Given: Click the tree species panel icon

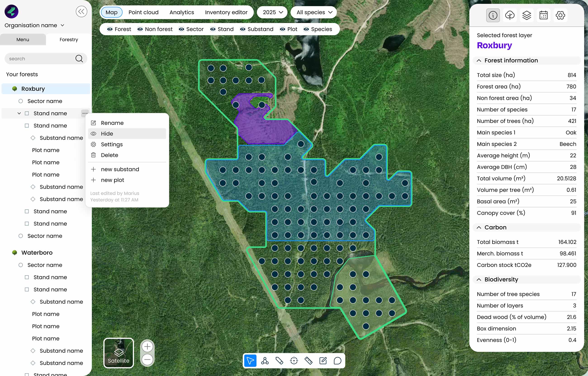Looking at the screenshot, I should point(510,15).
